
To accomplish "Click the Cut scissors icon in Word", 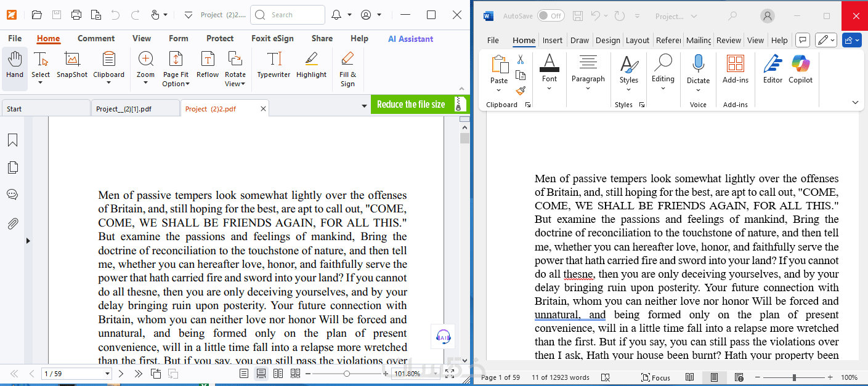I will 521,60.
